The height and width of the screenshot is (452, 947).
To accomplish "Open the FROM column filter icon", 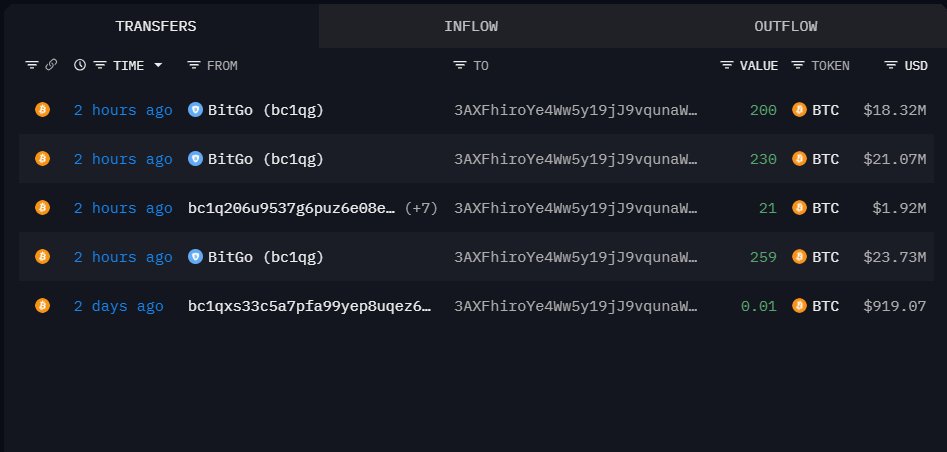I will pos(194,66).
